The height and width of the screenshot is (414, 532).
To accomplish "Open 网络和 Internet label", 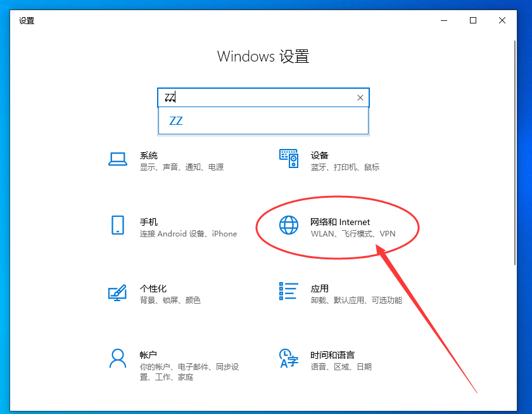I will click(x=340, y=222).
